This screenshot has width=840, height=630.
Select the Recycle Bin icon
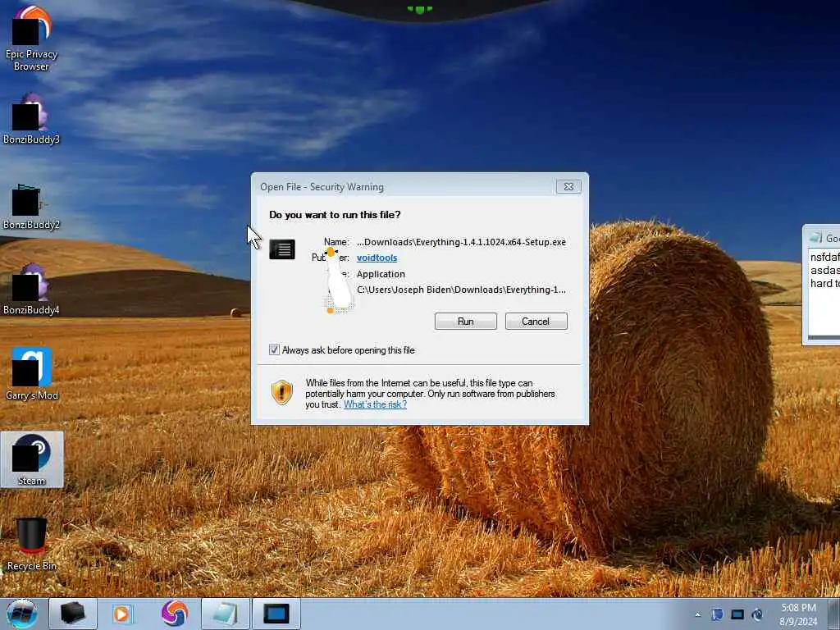coord(31,544)
